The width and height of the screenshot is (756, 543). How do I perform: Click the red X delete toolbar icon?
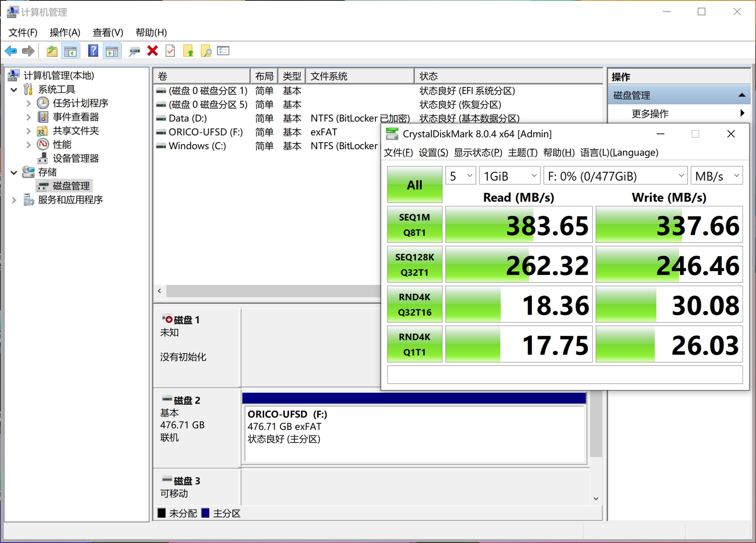(x=152, y=51)
